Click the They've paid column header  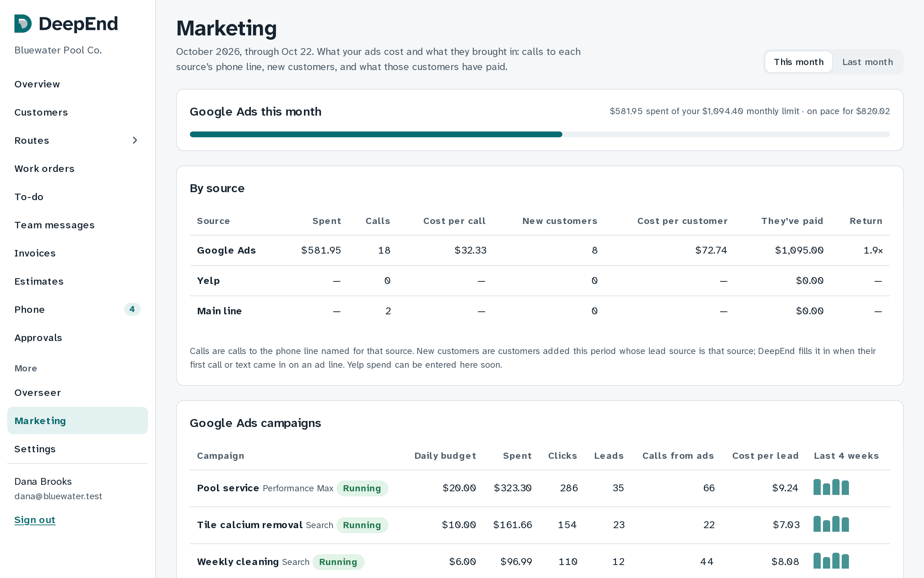click(x=792, y=221)
